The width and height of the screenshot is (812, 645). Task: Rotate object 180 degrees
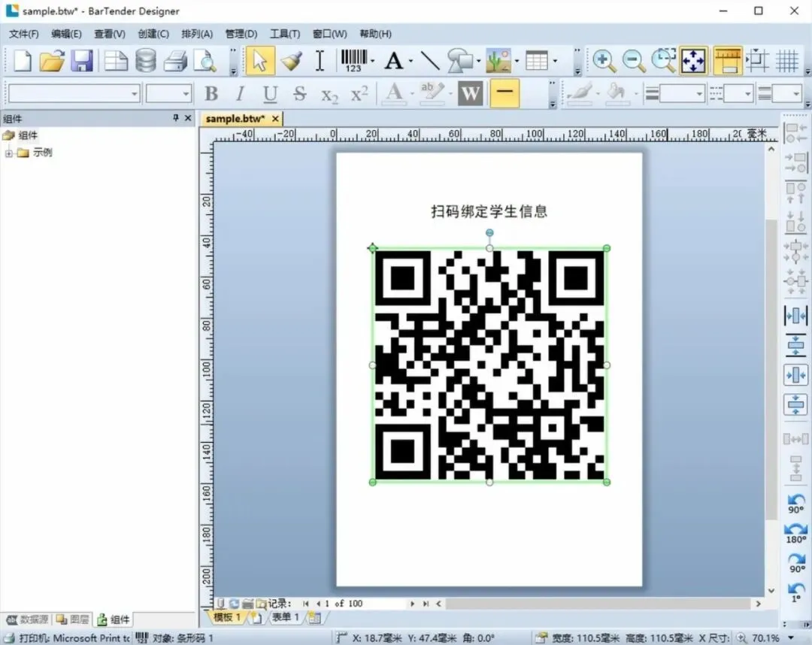pyautogui.click(x=795, y=533)
